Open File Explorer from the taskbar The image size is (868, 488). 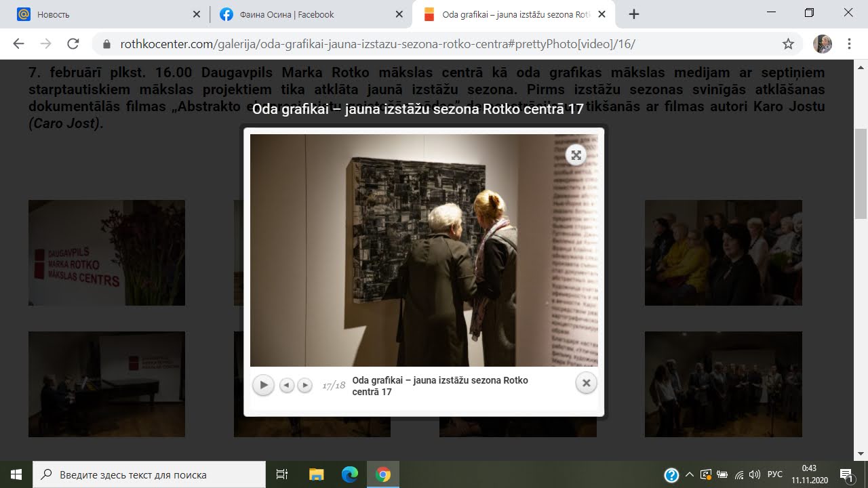(317, 474)
